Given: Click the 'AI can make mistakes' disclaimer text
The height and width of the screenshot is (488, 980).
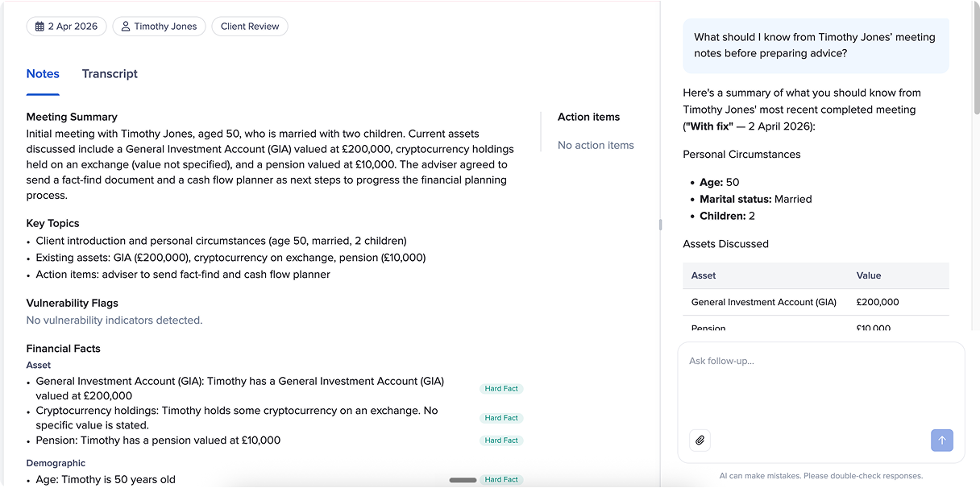Looking at the screenshot, I should coord(820,476).
